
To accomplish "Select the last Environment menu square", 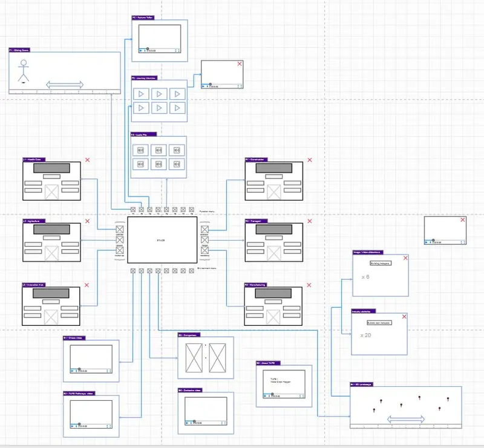I will point(191,271).
